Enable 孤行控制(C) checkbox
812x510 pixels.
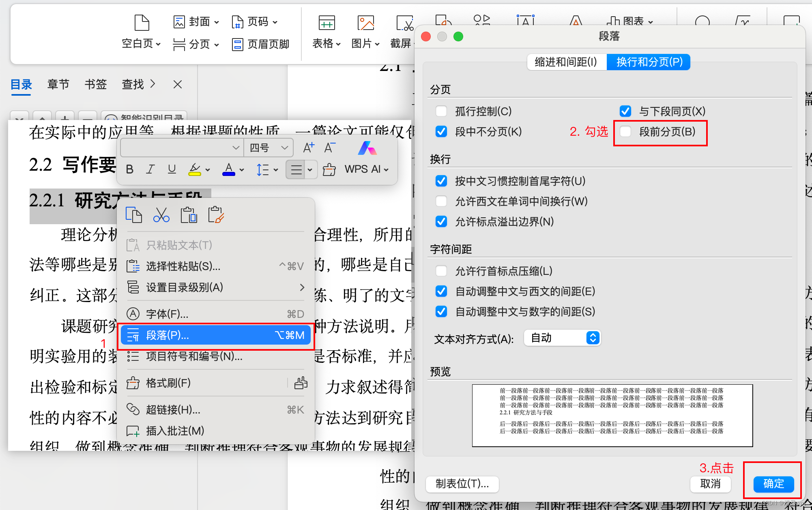click(x=441, y=111)
